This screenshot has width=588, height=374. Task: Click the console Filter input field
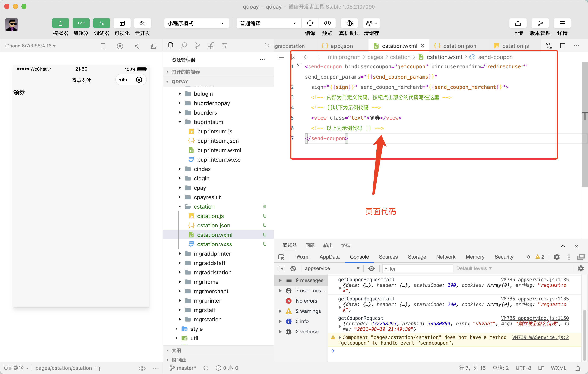(x=417, y=268)
